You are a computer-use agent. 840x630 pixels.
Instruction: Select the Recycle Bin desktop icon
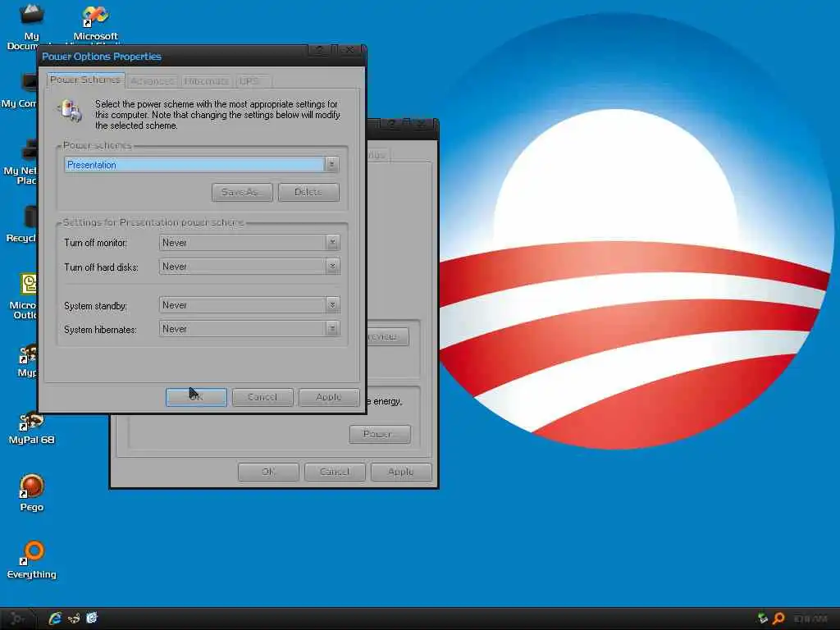tap(24, 223)
